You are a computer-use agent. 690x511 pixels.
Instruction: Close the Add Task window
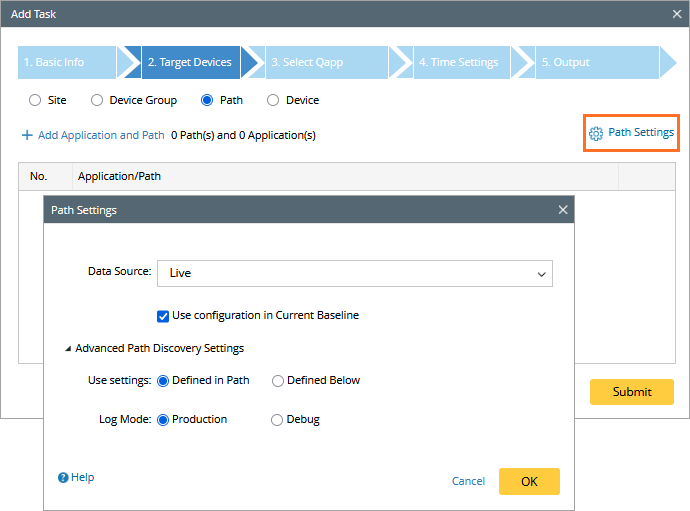coord(677,14)
